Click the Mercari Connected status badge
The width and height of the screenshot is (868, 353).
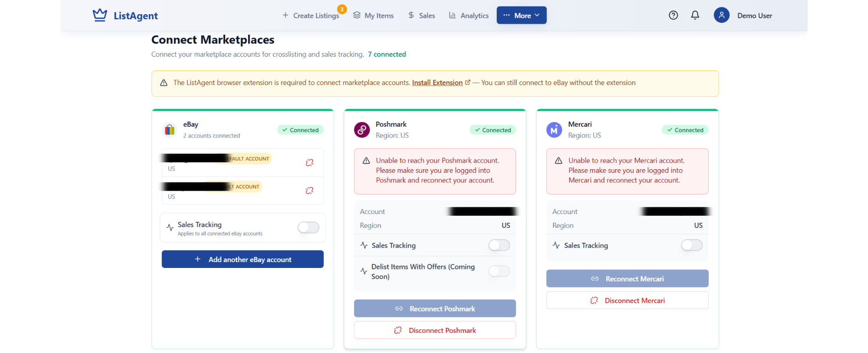[685, 130]
